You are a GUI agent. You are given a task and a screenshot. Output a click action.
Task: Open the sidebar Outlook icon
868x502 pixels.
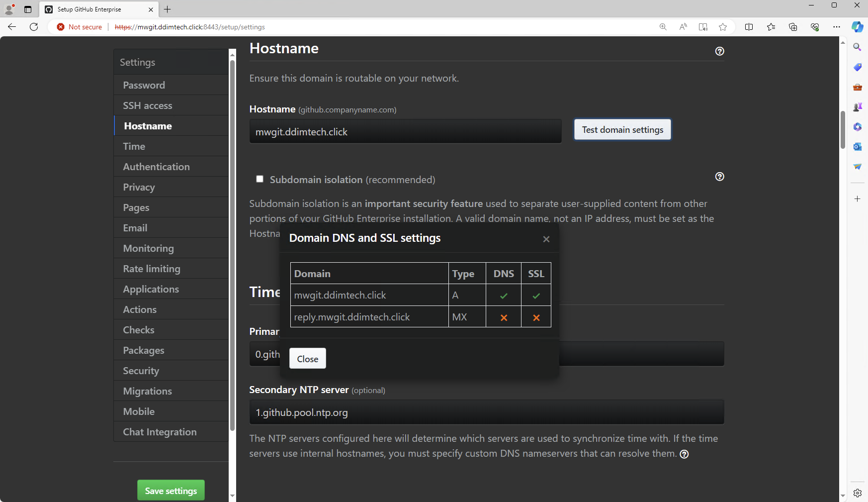(x=857, y=147)
